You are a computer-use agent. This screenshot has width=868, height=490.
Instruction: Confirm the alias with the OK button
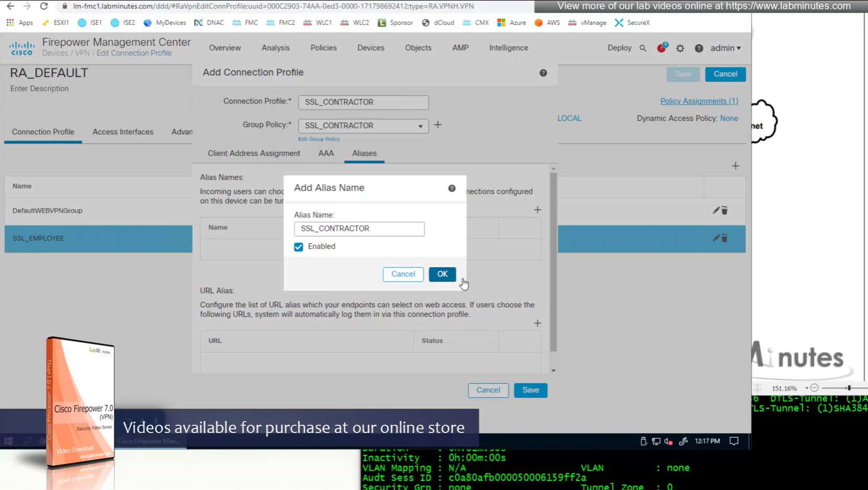pyautogui.click(x=442, y=274)
